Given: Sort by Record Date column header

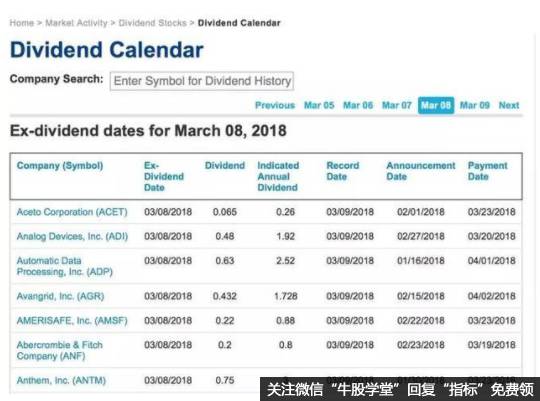Looking at the screenshot, I should tap(343, 171).
